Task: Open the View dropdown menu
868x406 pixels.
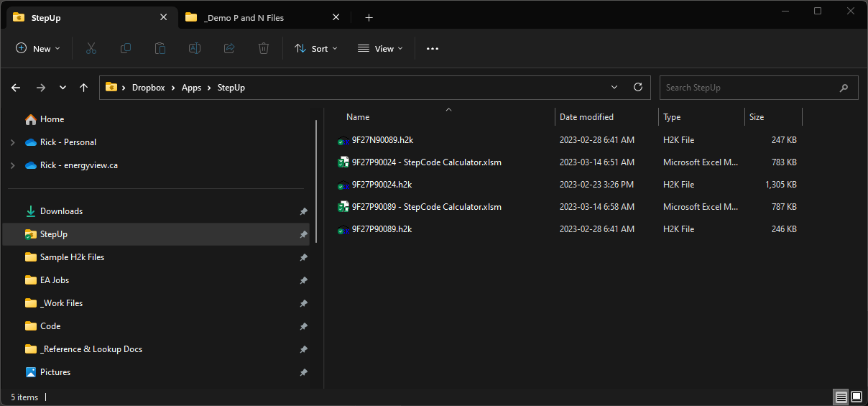Action: point(380,48)
